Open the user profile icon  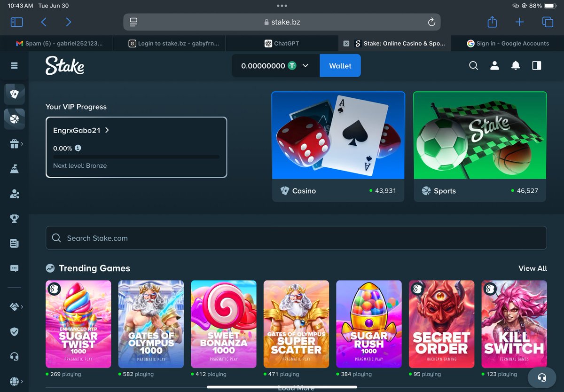pyautogui.click(x=494, y=66)
